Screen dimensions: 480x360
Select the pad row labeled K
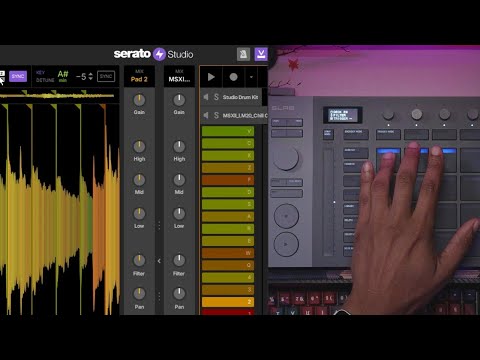[228, 156]
